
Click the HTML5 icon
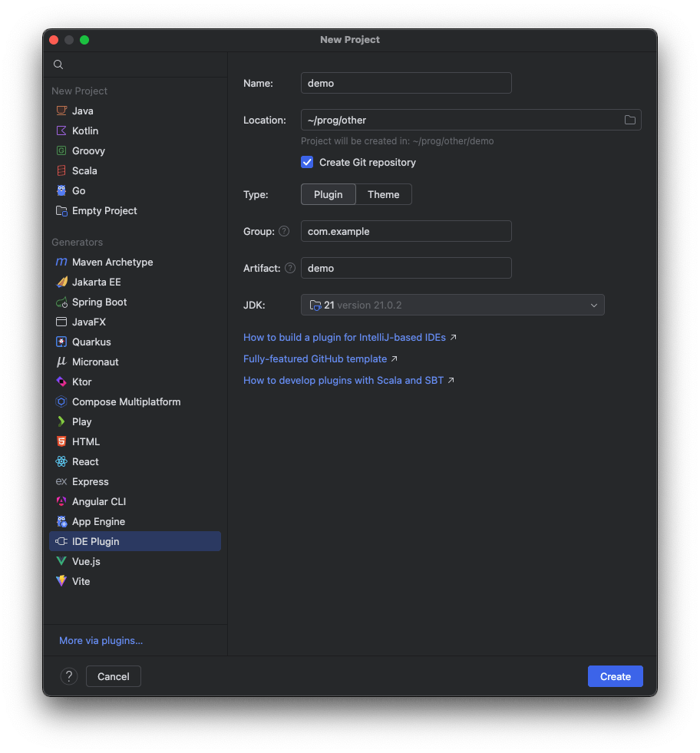61,441
